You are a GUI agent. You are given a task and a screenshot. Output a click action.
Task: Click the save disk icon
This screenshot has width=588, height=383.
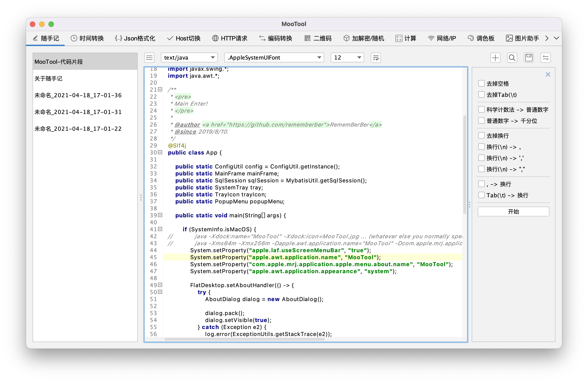click(529, 57)
